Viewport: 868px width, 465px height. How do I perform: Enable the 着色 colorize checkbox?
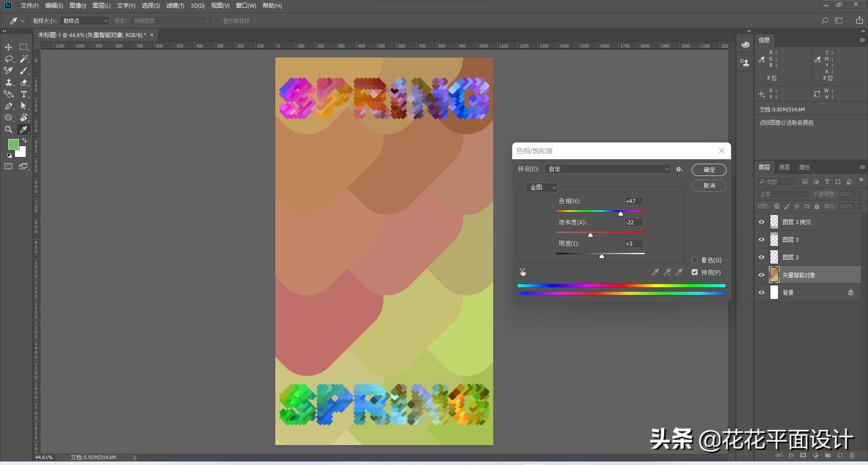point(695,260)
